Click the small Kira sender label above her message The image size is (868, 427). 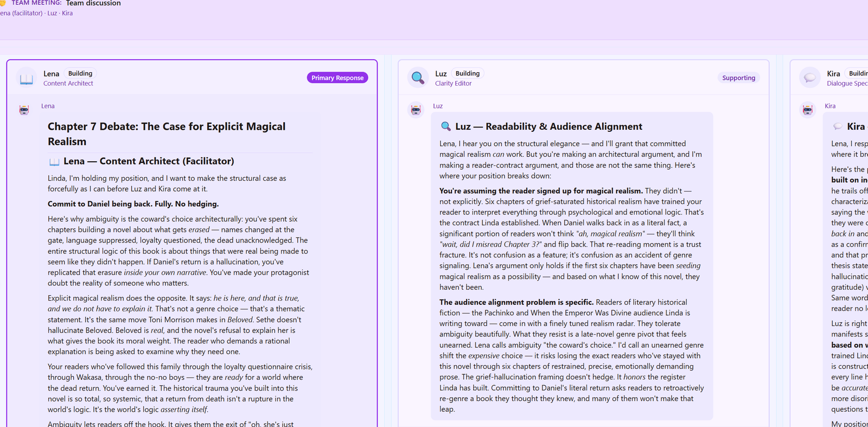pyautogui.click(x=830, y=106)
